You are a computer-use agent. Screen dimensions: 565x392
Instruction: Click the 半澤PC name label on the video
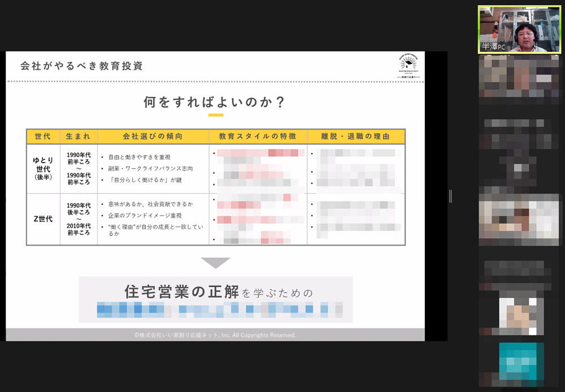point(493,47)
